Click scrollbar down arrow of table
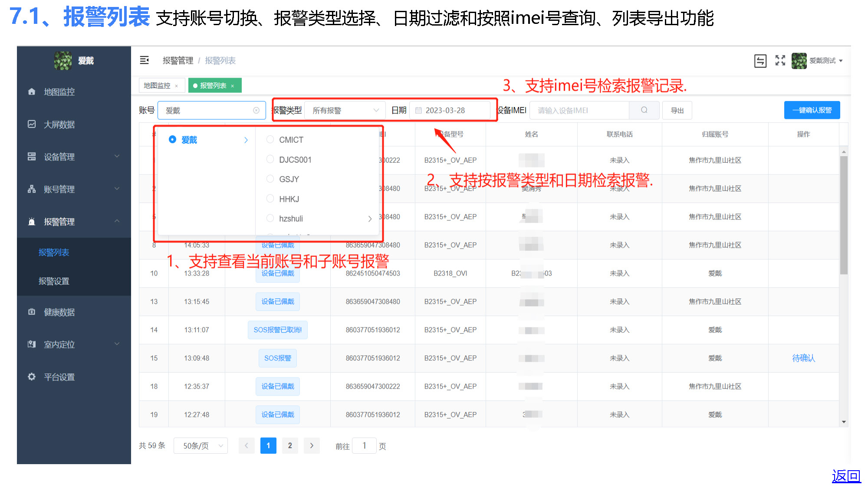868x488 pixels. pyautogui.click(x=844, y=422)
